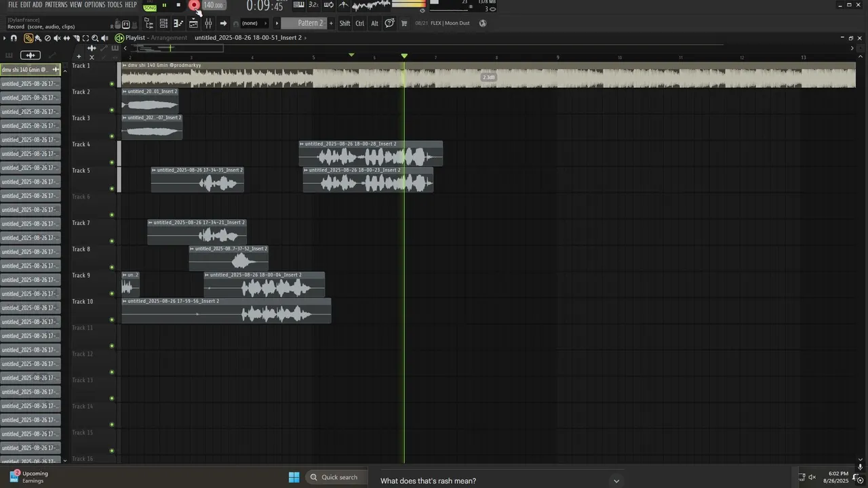Select the Draw pencil tool
This screenshot has width=868, height=488.
click(x=28, y=38)
